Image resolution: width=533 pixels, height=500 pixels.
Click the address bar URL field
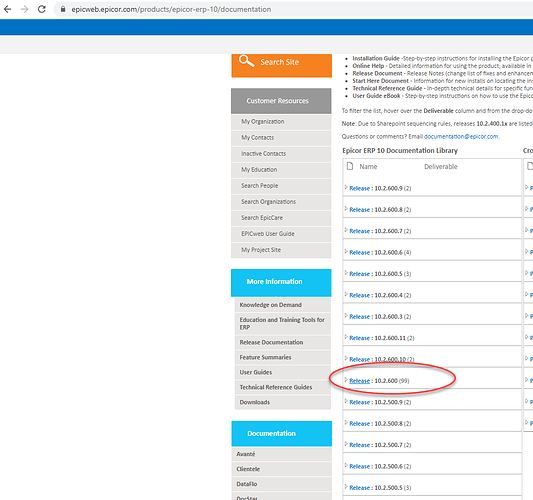click(292, 9)
